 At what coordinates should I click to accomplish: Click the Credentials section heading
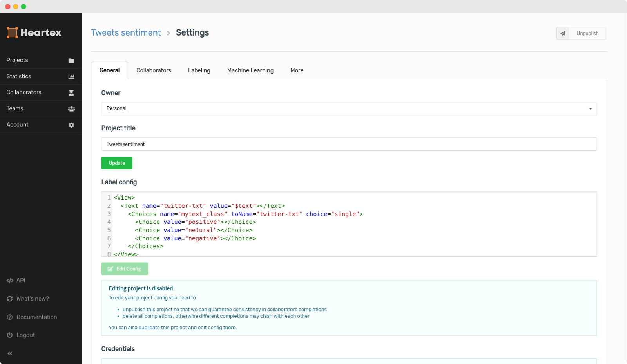118,349
